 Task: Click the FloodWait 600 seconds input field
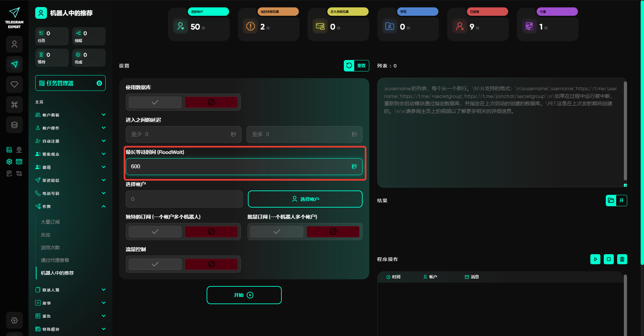[238, 167]
